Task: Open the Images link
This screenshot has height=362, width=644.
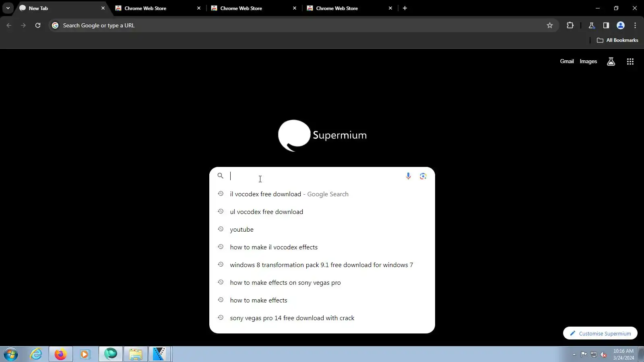Action: click(x=588, y=62)
